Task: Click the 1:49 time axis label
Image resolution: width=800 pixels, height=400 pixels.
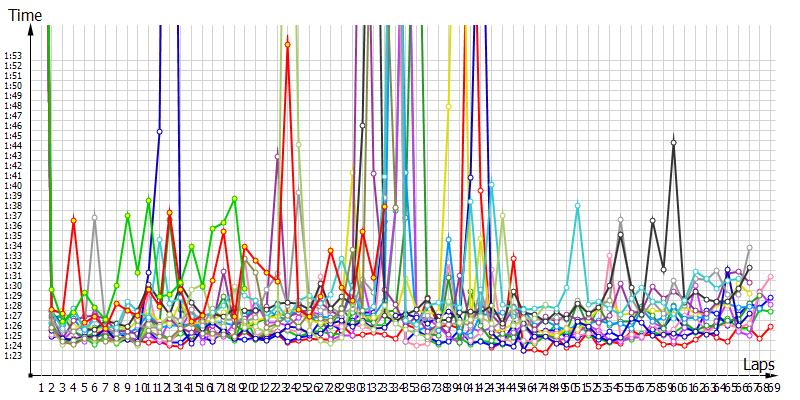Action: tap(13, 95)
